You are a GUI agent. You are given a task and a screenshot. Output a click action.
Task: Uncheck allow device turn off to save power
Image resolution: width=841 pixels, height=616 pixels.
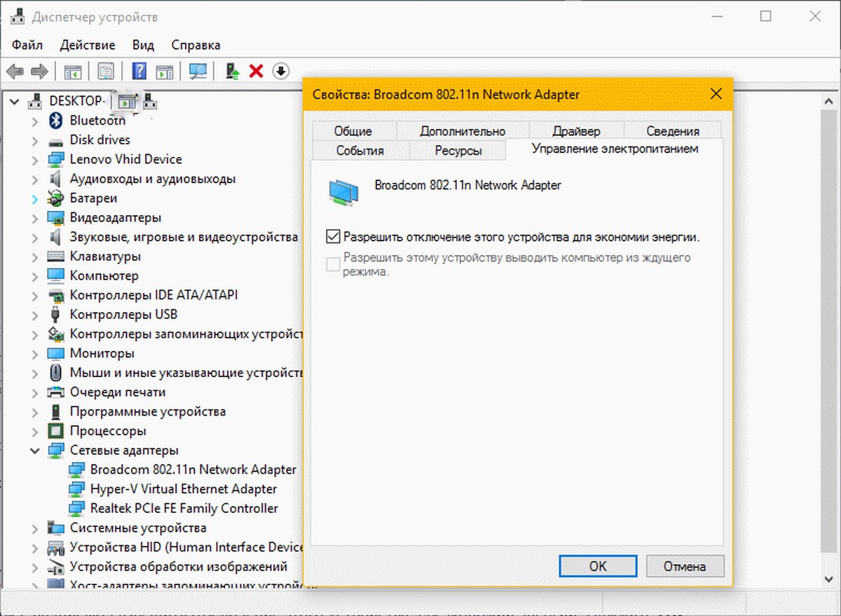coord(334,237)
